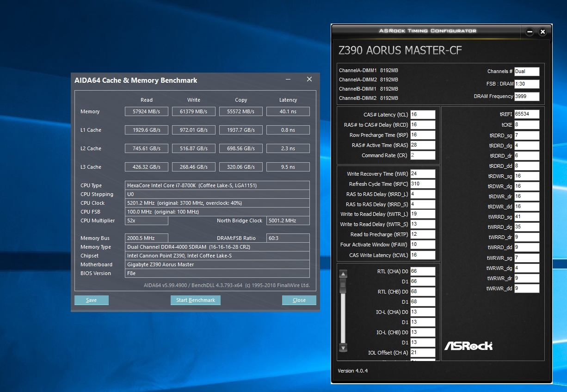Click the Command Rate (CR) field
Image resolution: width=567 pixels, height=392 pixels.
(423, 155)
